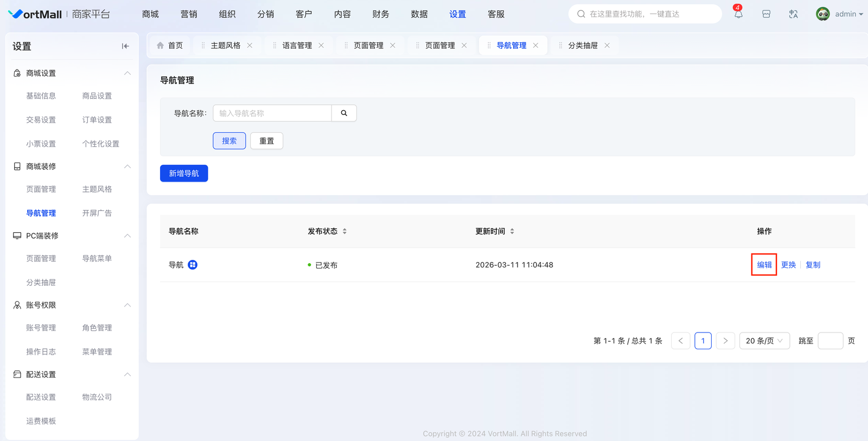
Task: Open the 20 条/页 page size dropdown
Action: (x=764, y=341)
